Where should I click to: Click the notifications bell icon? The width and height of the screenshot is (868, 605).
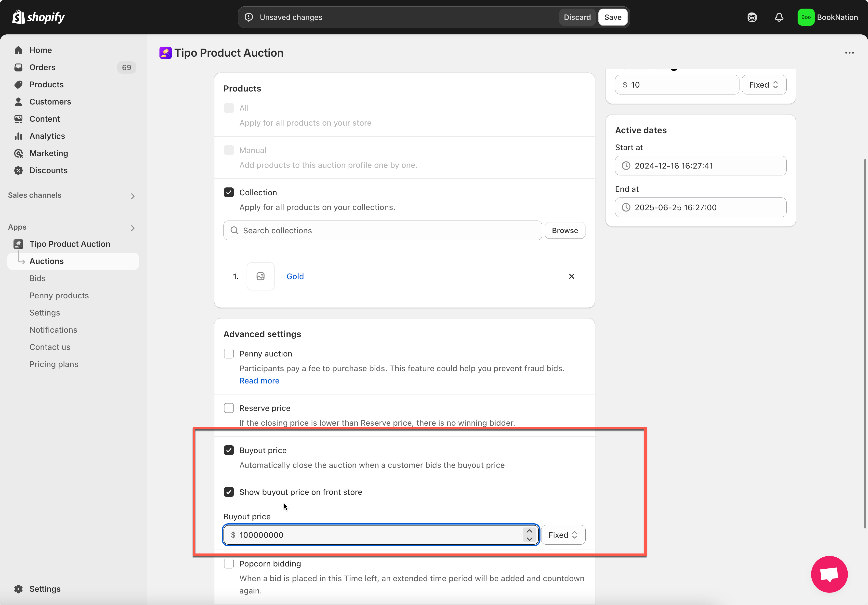(779, 17)
